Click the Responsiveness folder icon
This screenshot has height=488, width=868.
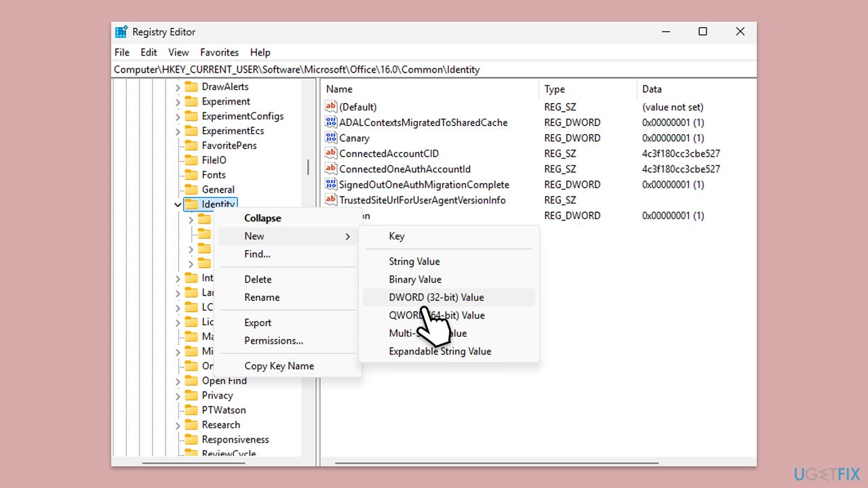tap(191, 439)
